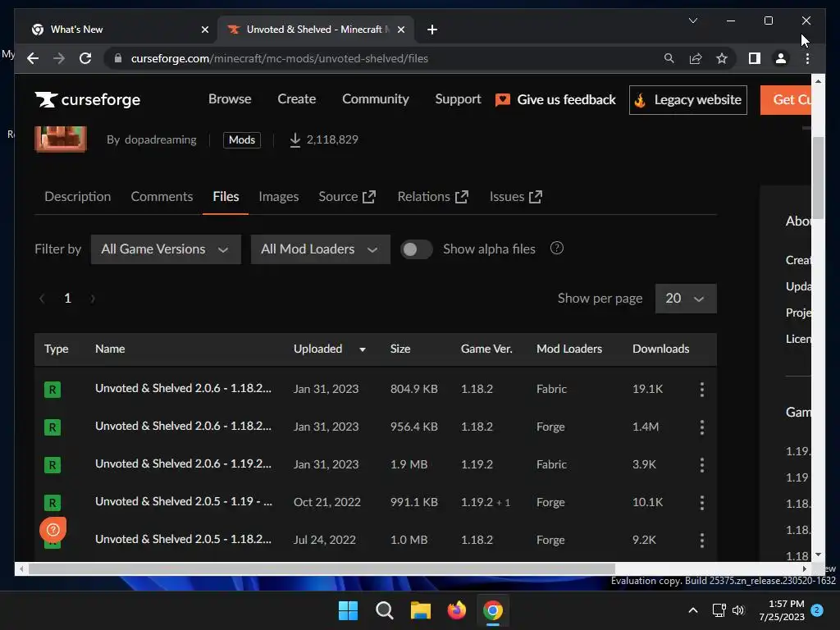Open options for 1.19.2 Fabric file
The width and height of the screenshot is (840, 630).
[x=702, y=464]
